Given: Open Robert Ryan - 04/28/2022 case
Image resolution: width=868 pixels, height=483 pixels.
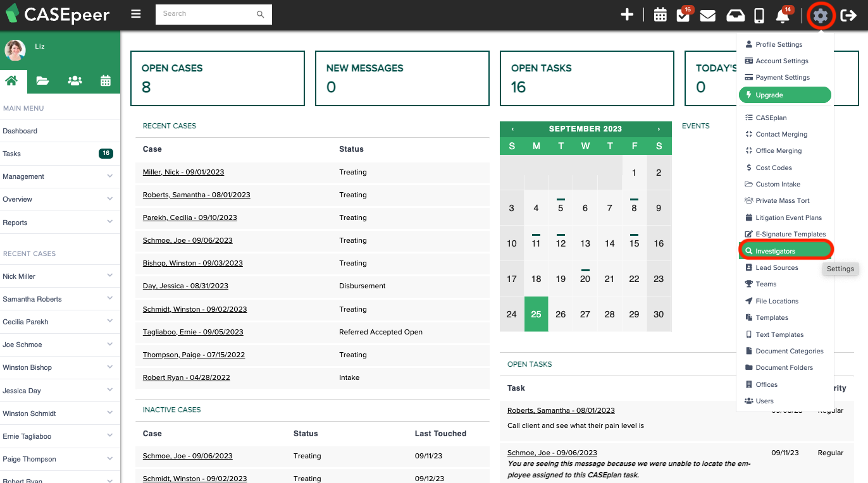Looking at the screenshot, I should point(187,377).
